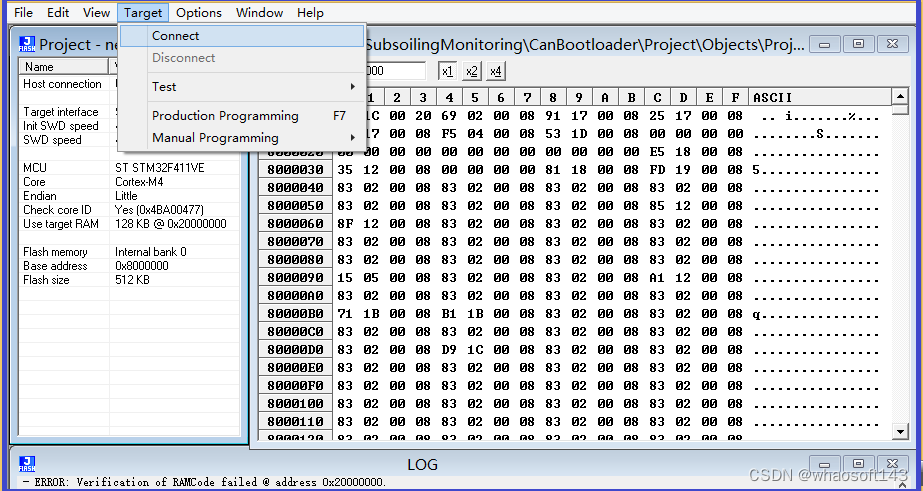Expand the Manual Programming submenu
The height and width of the screenshot is (491, 923).
pyautogui.click(x=242, y=138)
